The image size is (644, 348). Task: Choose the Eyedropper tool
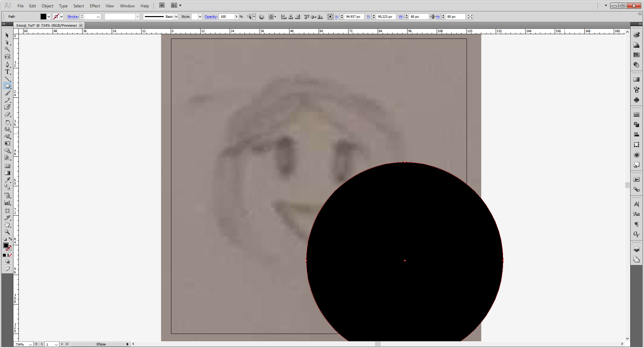click(x=7, y=180)
